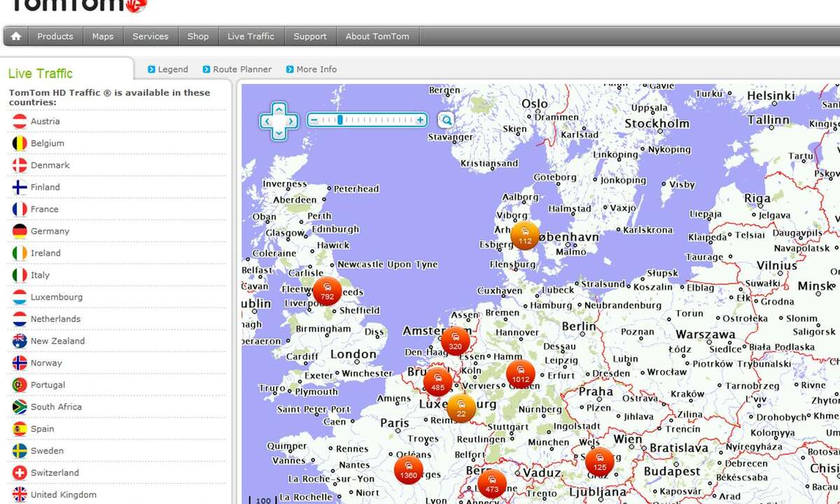This screenshot has height=504, width=840.
Task: Open traffic marker 473 near Bern
Action: click(x=491, y=484)
